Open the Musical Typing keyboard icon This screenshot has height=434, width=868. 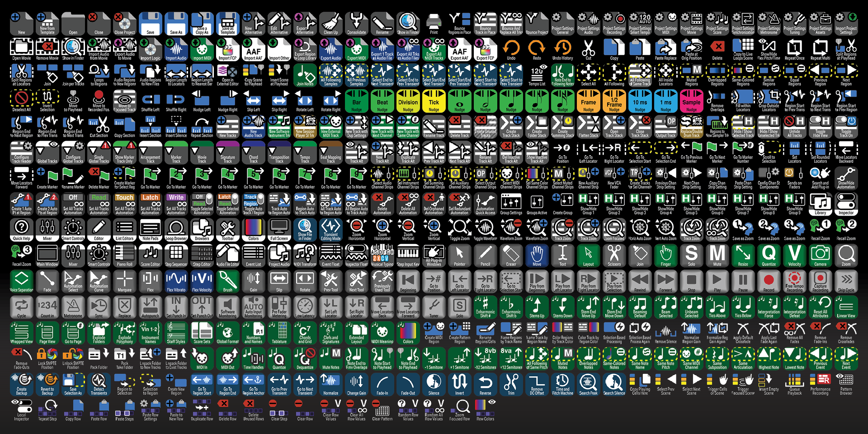point(382,255)
